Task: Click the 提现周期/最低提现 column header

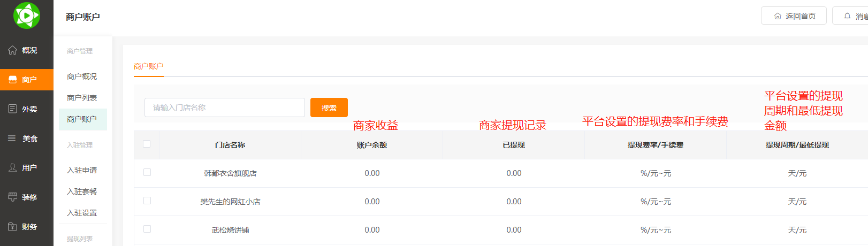Action: tap(797, 145)
